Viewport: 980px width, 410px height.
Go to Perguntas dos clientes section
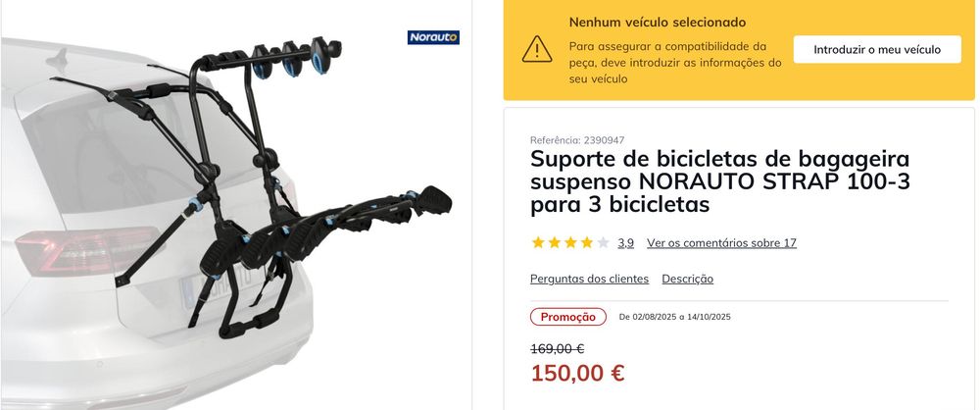pos(589,279)
